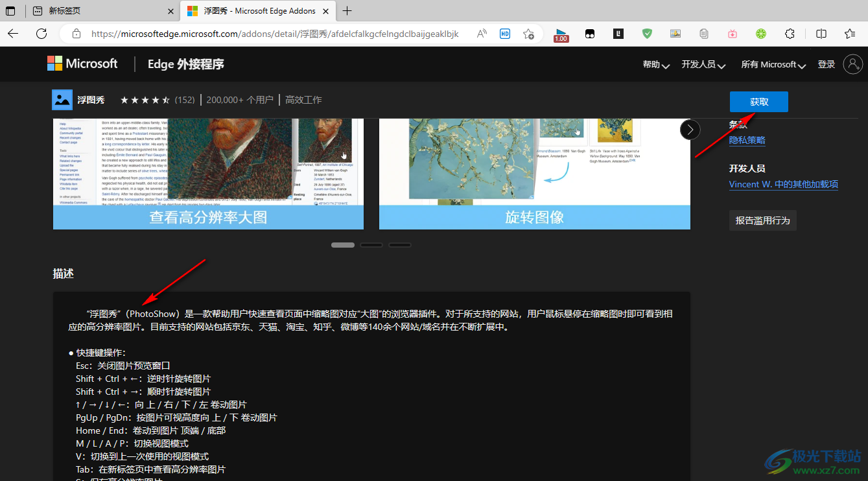Click the 逆时针旋转图片 shortcut line
868x481 pixels.
pyautogui.click(x=143, y=379)
